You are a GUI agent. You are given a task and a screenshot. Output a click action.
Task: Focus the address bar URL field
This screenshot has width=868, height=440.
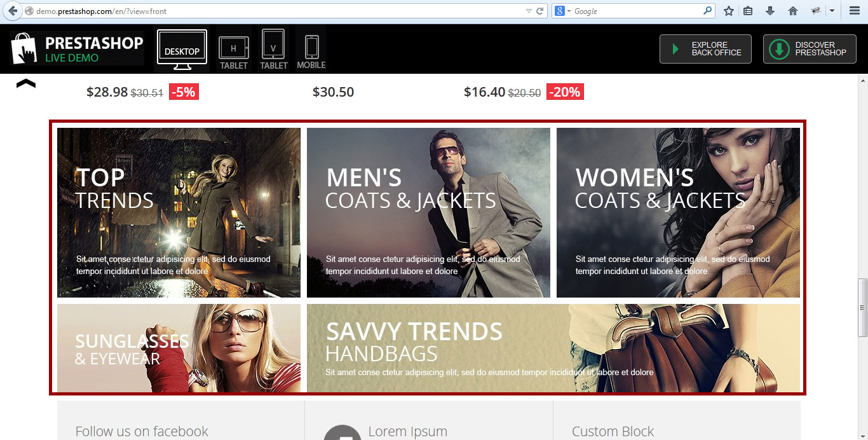pyautogui.click(x=278, y=11)
